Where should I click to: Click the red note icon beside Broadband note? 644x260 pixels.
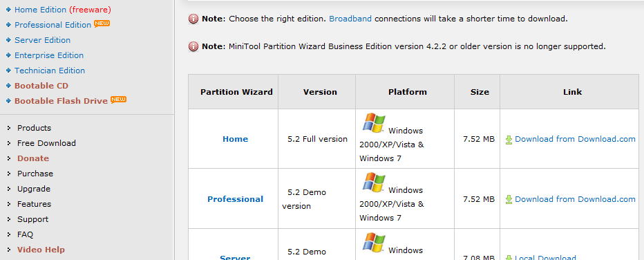click(x=193, y=19)
